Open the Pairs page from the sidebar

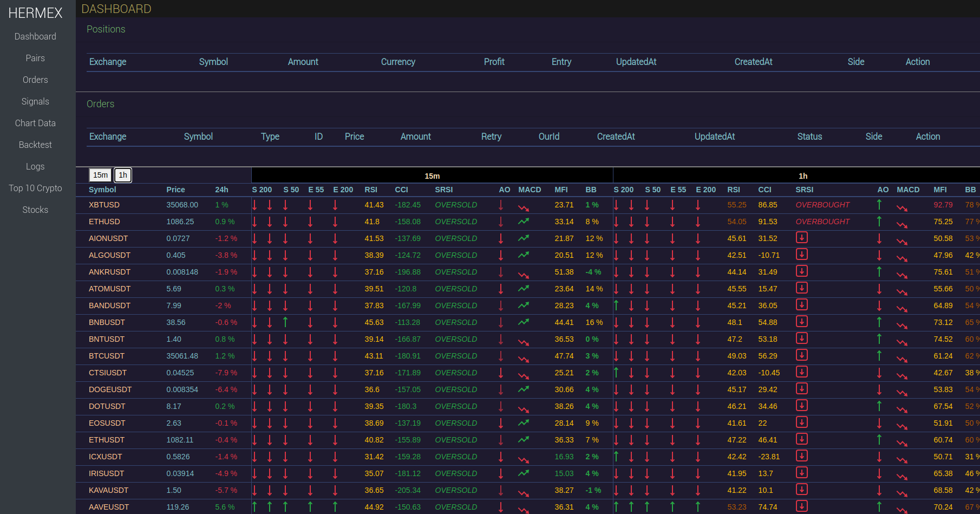point(35,58)
